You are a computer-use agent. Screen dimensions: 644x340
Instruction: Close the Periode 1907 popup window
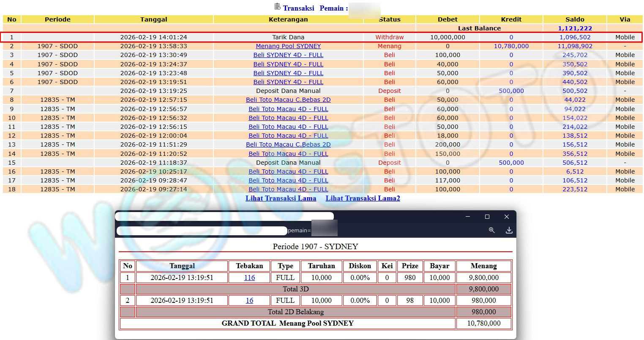(506, 217)
